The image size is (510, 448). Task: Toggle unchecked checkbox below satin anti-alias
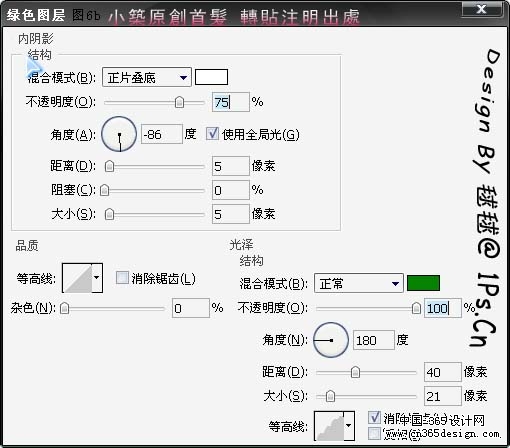(x=374, y=433)
